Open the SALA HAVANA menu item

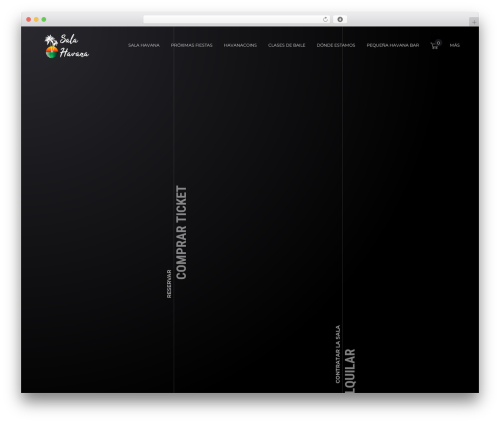pos(144,45)
